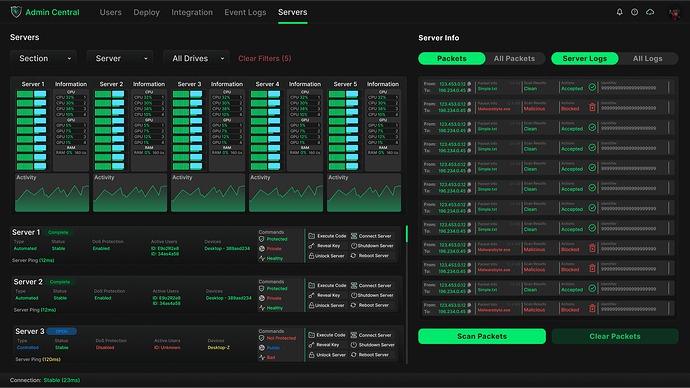Select the Servers tab
The width and height of the screenshot is (690, 388).
click(x=293, y=12)
